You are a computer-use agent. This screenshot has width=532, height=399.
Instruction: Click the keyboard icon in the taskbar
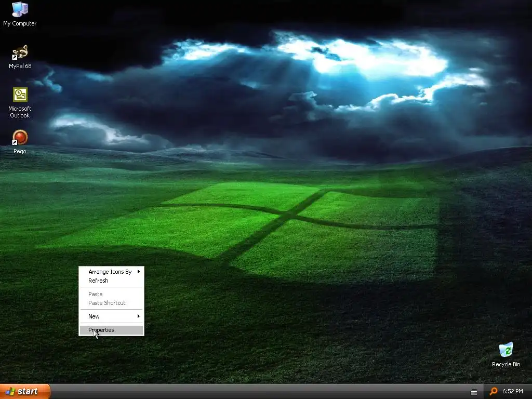(x=474, y=392)
